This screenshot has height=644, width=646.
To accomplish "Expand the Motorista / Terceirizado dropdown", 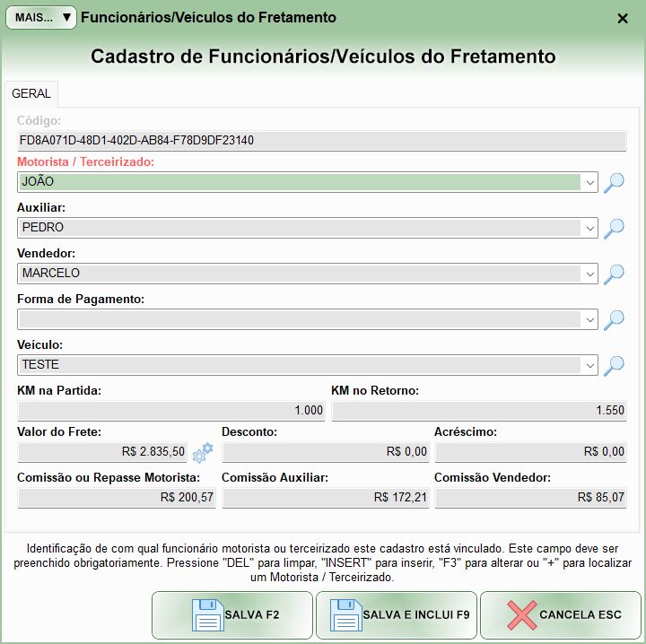I will tap(590, 182).
